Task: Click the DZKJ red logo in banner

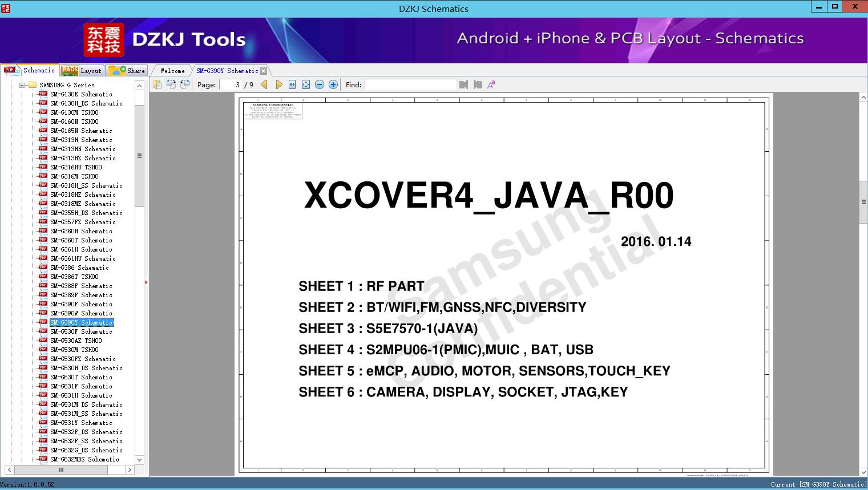Action: coord(104,40)
